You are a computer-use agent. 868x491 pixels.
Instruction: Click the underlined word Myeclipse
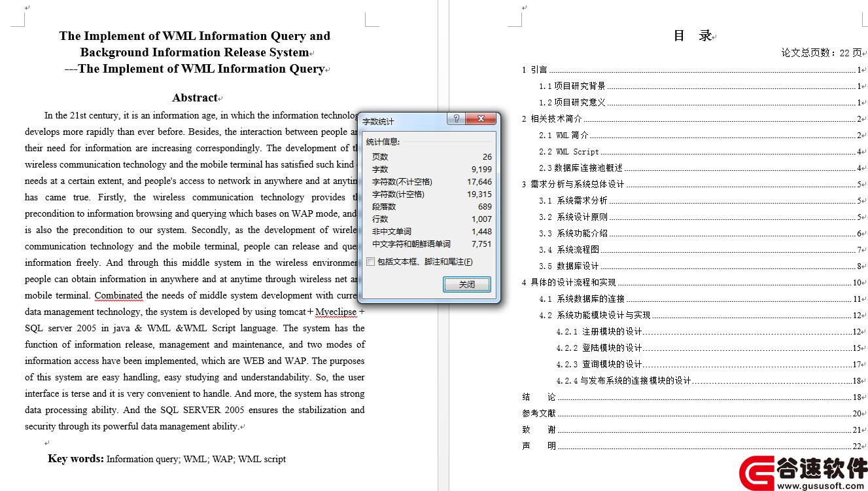click(x=336, y=312)
